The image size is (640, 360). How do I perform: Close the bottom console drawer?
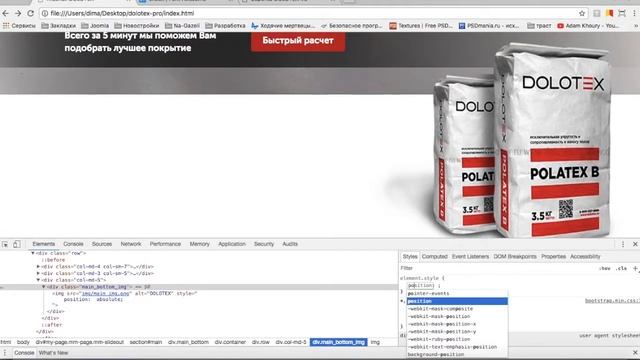(x=635, y=353)
